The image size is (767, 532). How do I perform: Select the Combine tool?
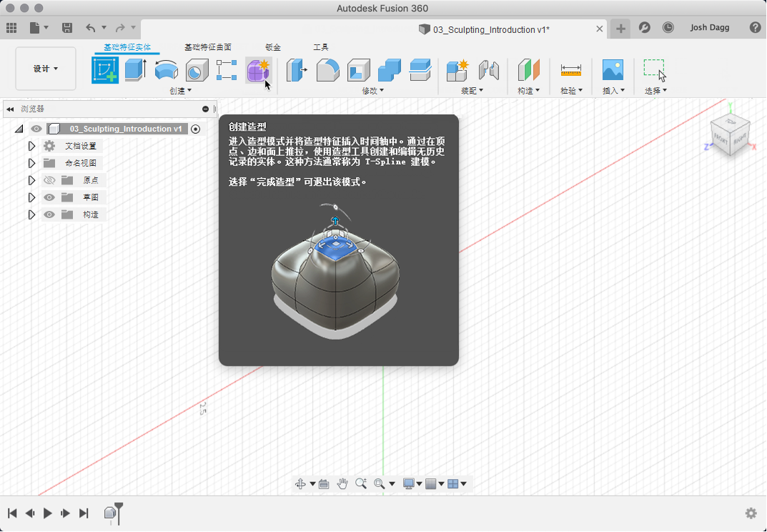(390, 70)
